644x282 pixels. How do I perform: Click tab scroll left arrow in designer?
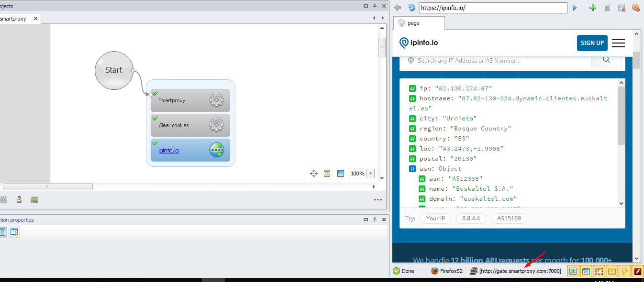(x=374, y=18)
